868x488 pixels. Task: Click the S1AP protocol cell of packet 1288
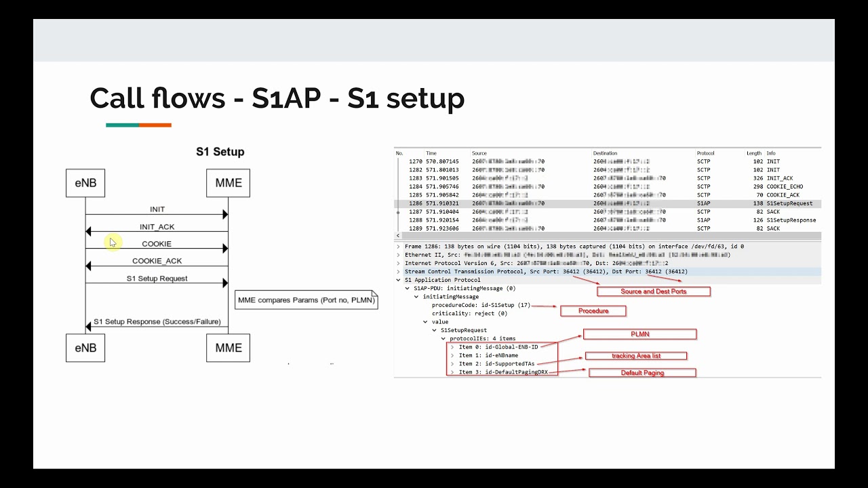click(x=703, y=220)
